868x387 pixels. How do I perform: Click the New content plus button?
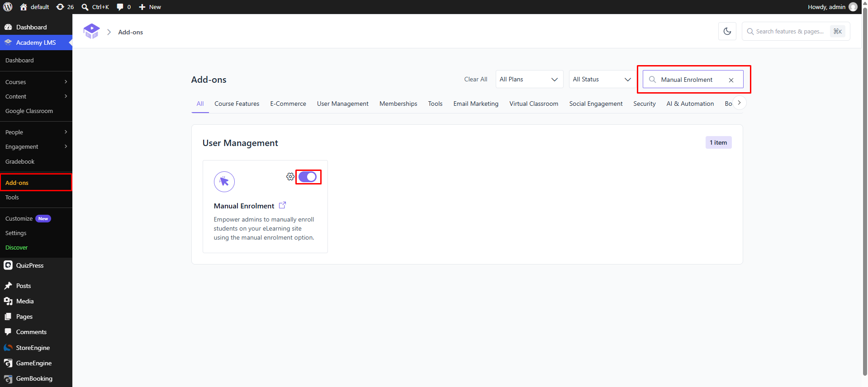tap(150, 7)
